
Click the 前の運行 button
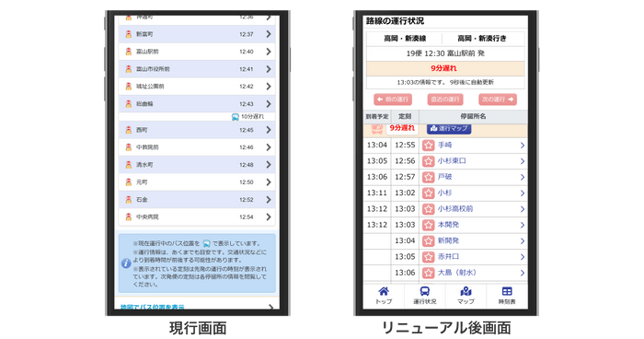(393, 99)
